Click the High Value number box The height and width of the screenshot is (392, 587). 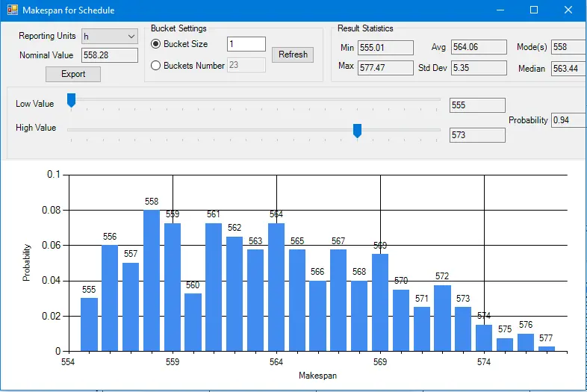(477, 135)
